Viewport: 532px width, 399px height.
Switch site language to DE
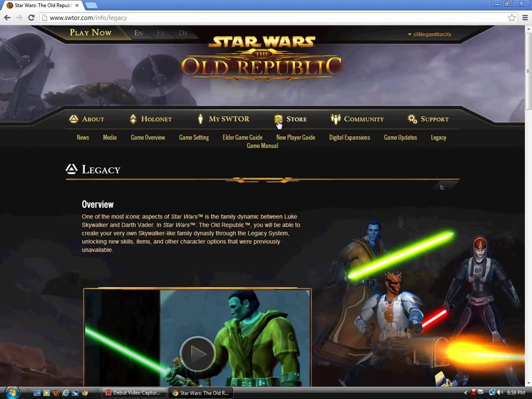[x=183, y=33]
